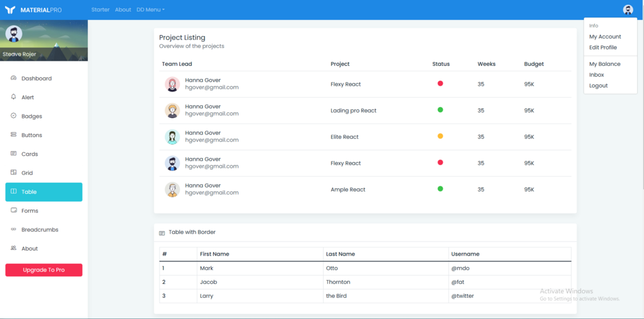
Task: Click the Buttons sidebar icon
Action: (x=13, y=135)
